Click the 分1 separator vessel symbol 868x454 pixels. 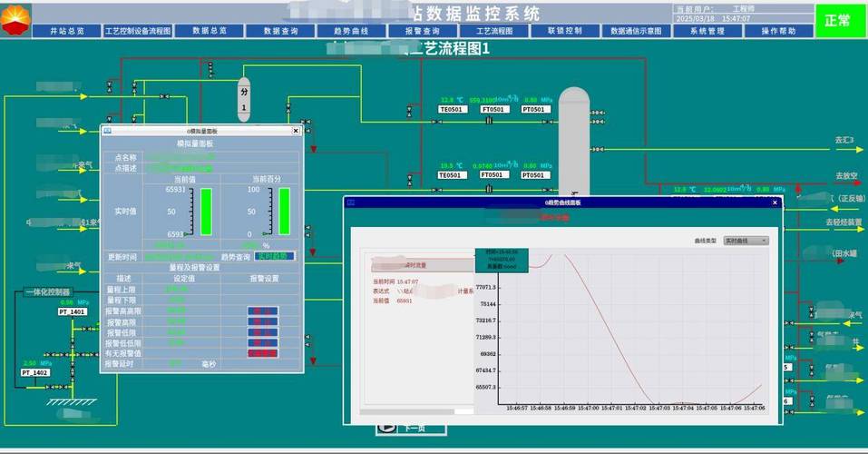coord(244,99)
